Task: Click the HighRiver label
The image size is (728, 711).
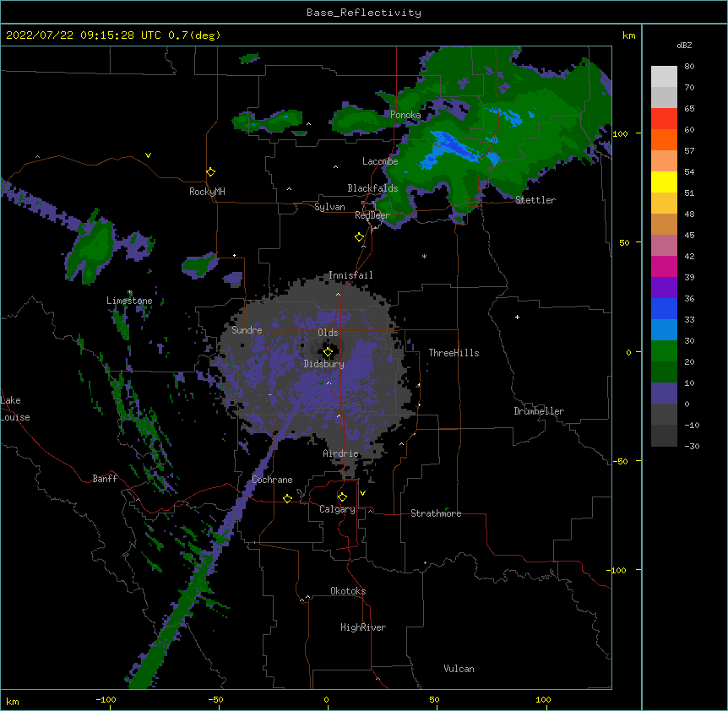Action: click(363, 627)
